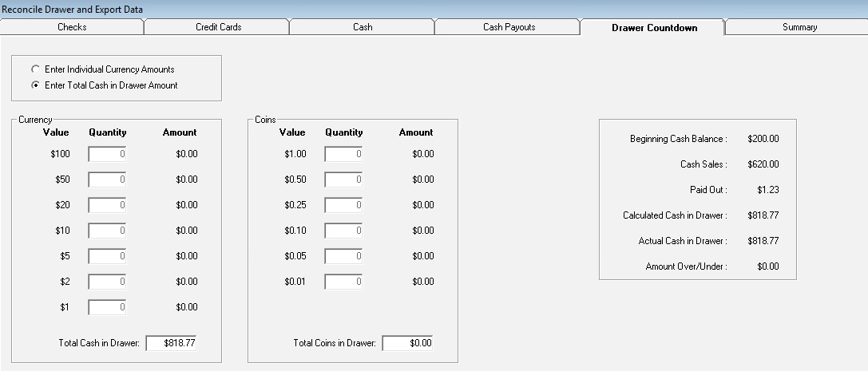
Task: Click the $0.01 coin quantity field
Action: 343,282
